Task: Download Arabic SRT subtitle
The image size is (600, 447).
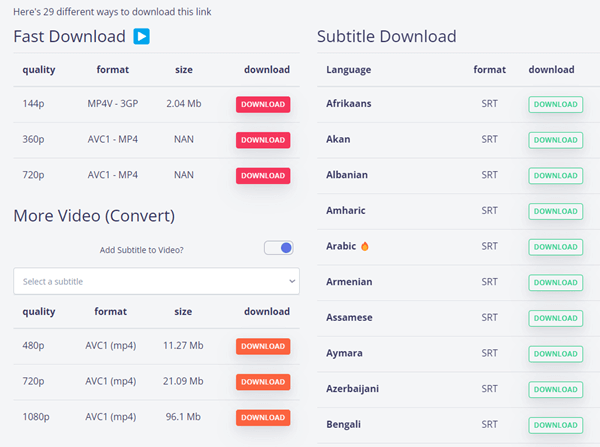Action: pos(556,247)
